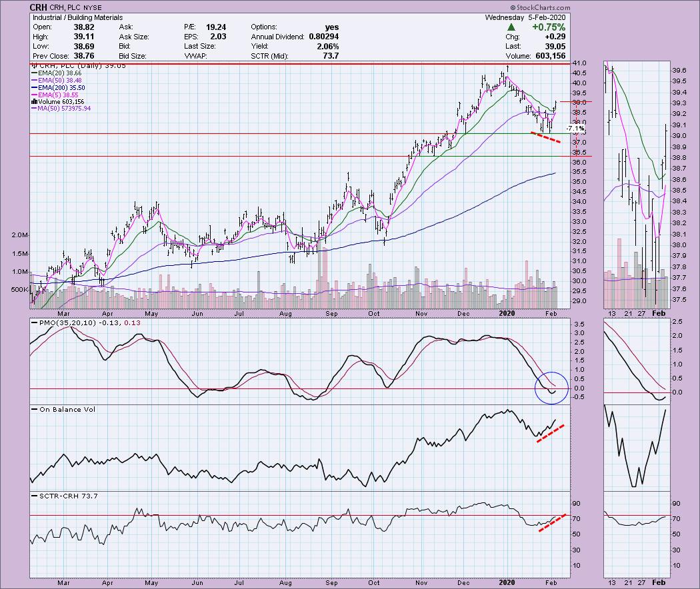Click the Options value 'yes'
700x589 pixels.
click(x=332, y=27)
